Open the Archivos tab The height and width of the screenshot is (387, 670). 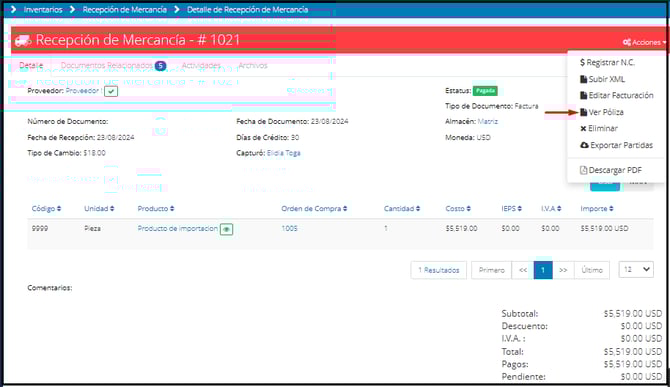click(x=253, y=65)
